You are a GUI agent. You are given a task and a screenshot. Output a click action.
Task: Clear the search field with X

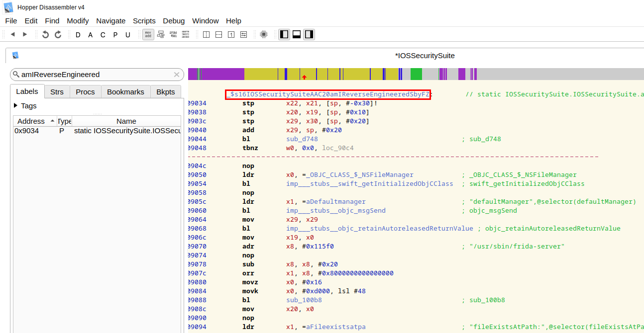(176, 75)
